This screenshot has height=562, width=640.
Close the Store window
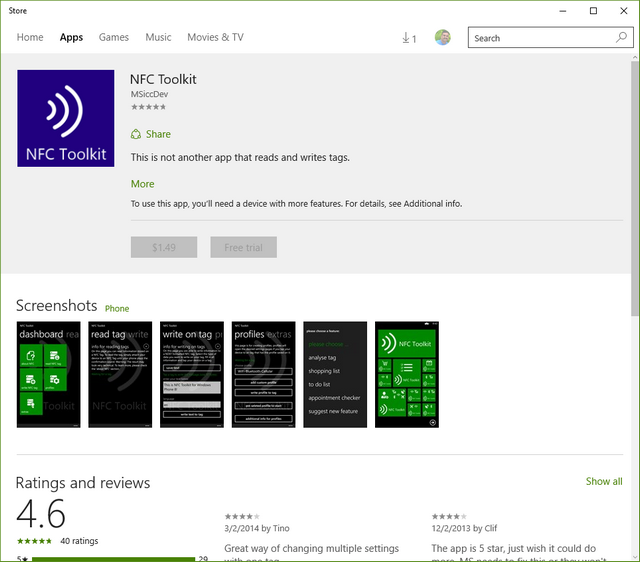pos(624,11)
